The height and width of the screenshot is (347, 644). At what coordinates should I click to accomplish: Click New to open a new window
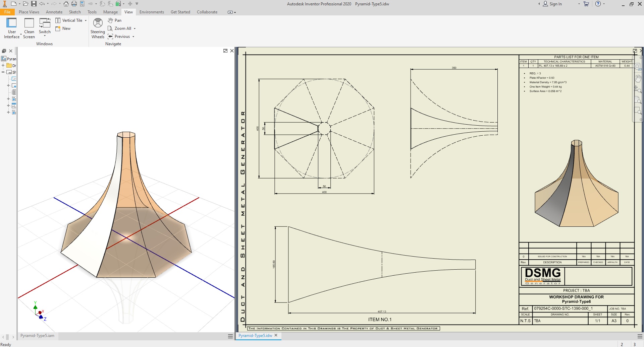coord(63,28)
